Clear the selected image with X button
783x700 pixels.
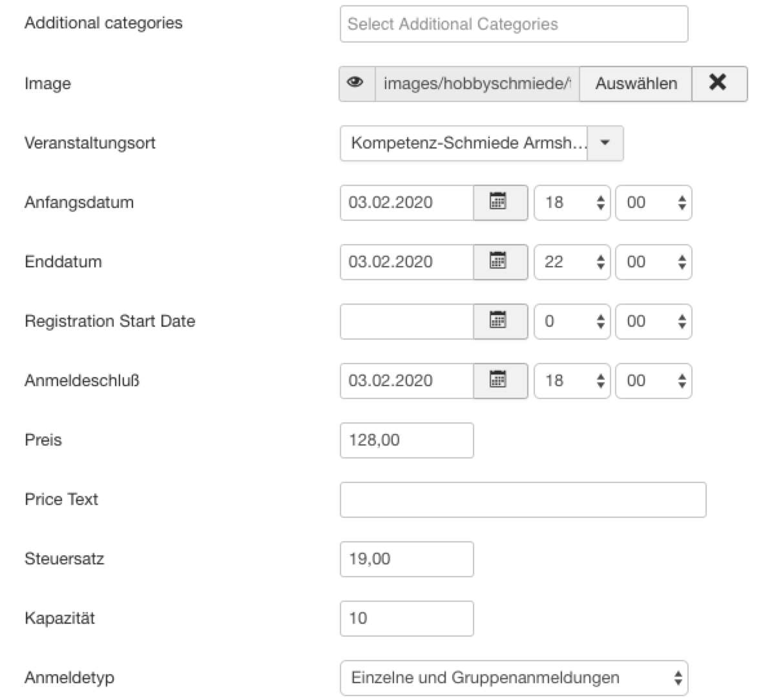point(718,83)
